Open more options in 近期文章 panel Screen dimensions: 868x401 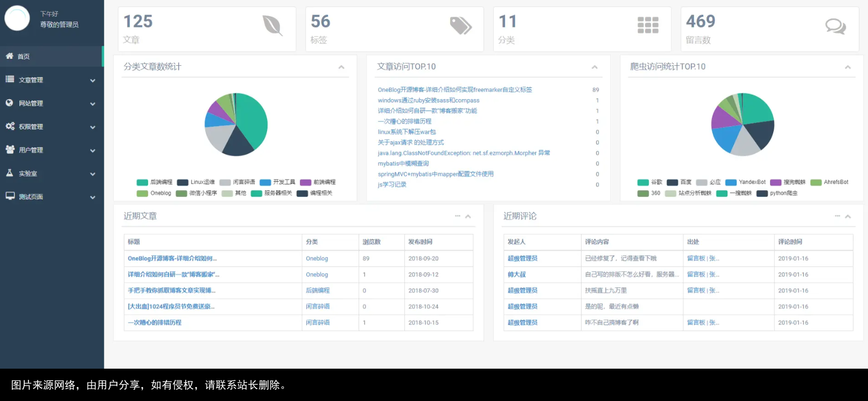click(x=458, y=216)
